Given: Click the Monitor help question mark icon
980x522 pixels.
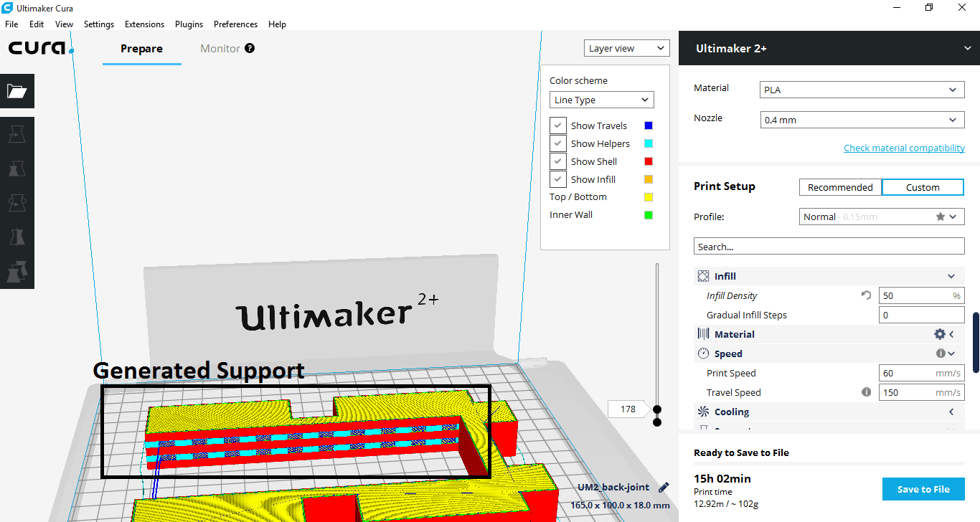Looking at the screenshot, I should coord(250,48).
